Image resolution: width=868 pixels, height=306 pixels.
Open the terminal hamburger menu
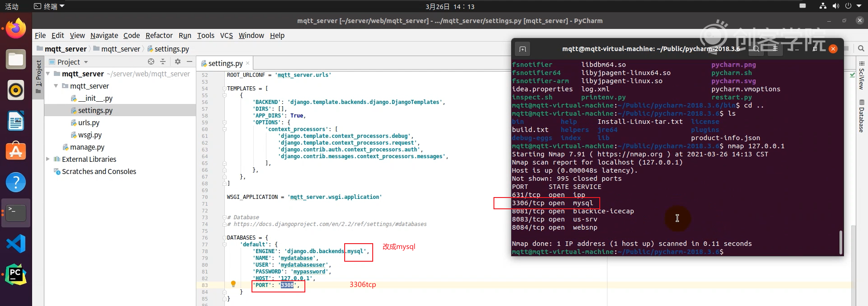pyautogui.click(x=775, y=49)
